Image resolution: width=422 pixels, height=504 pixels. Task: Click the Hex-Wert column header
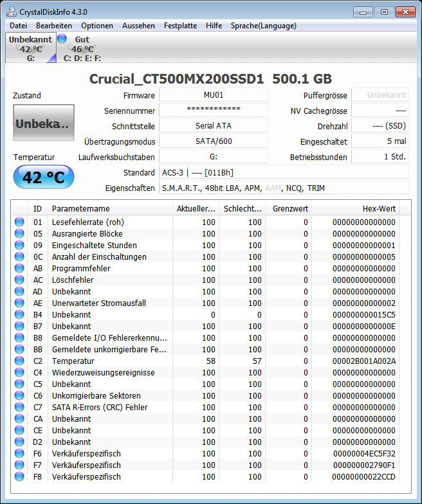click(355, 208)
